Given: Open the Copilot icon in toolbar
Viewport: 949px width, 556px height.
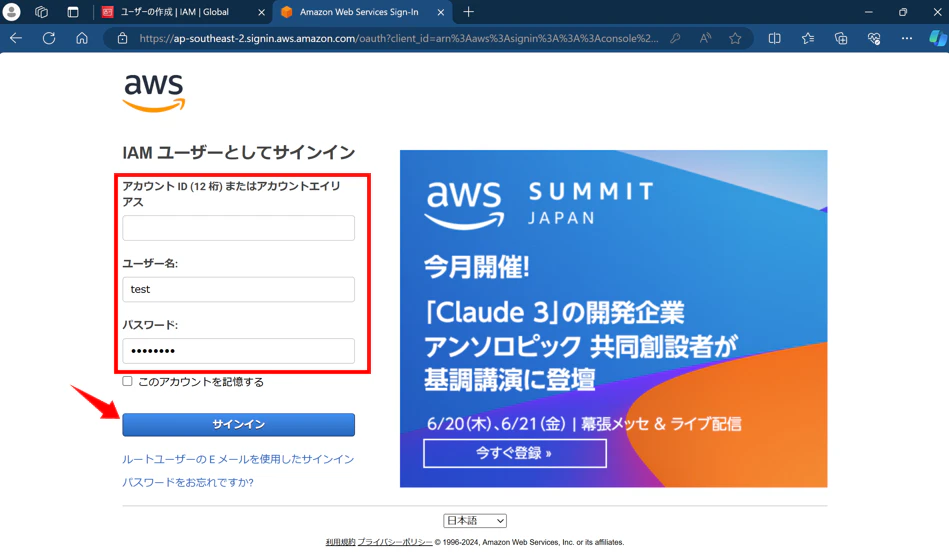Looking at the screenshot, I should pos(937,38).
